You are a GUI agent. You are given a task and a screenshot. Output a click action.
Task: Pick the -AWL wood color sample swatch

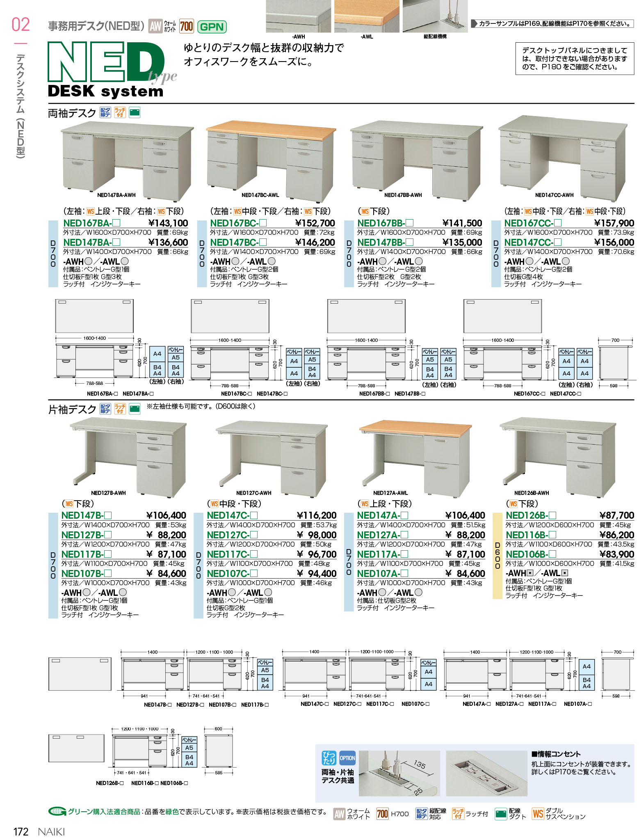click(x=367, y=16)
